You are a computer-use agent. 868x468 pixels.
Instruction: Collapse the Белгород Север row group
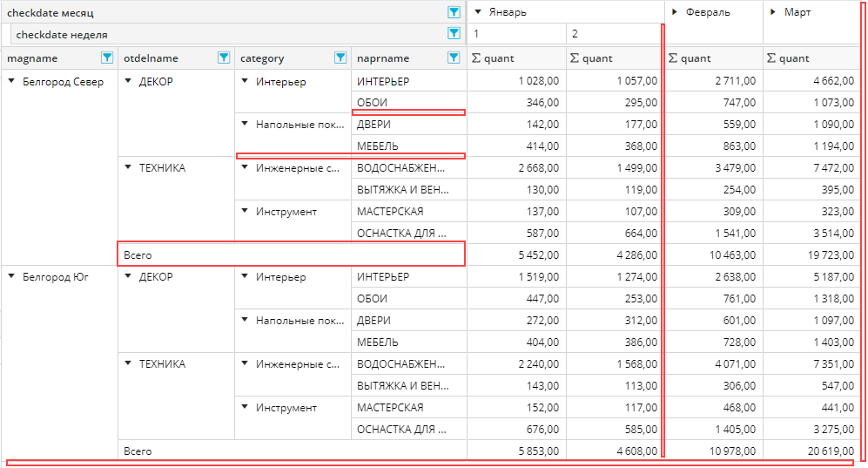[x=11, y=82]
